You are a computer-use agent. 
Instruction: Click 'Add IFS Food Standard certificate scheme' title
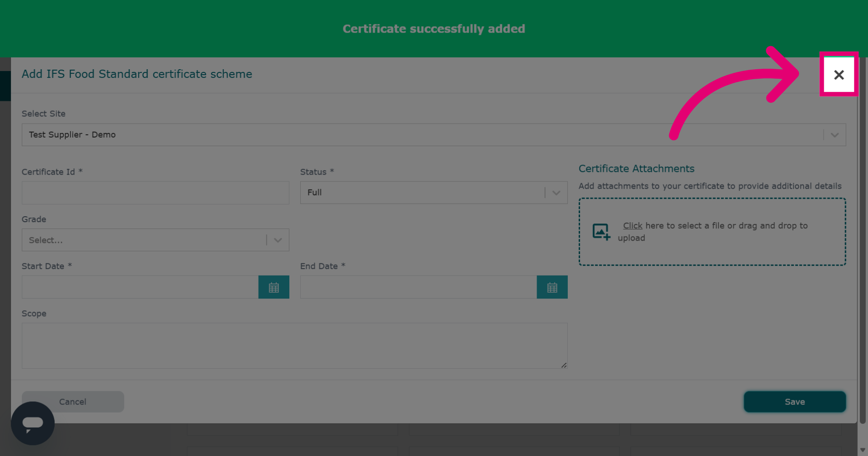pos(137,74)
